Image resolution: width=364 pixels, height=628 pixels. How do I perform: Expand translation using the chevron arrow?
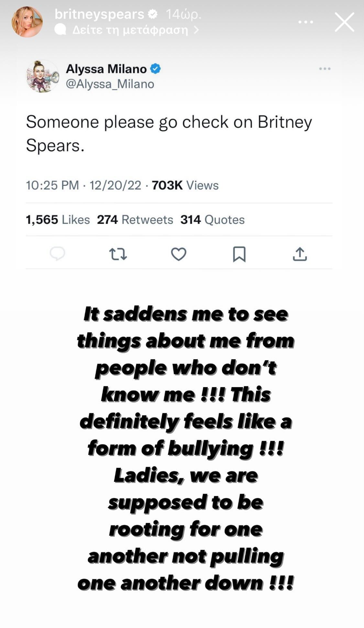(196, 30)
